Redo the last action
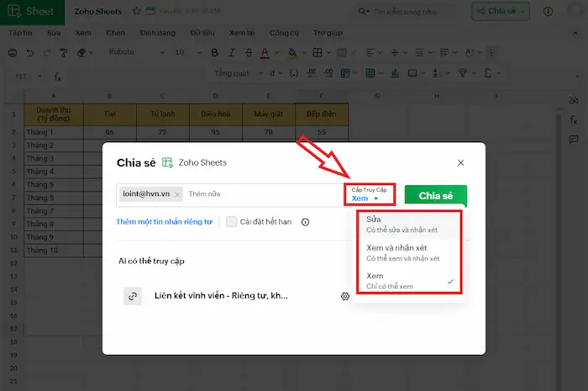The height and width of the screenshot is (391, 588). (x=46, y=52)
